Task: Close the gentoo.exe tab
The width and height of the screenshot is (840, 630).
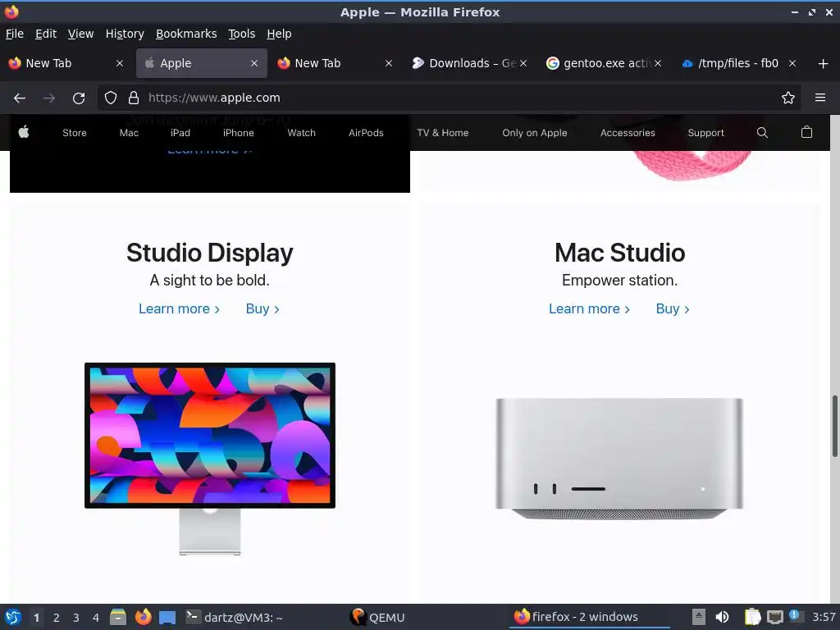Action: tap(658, 63)
